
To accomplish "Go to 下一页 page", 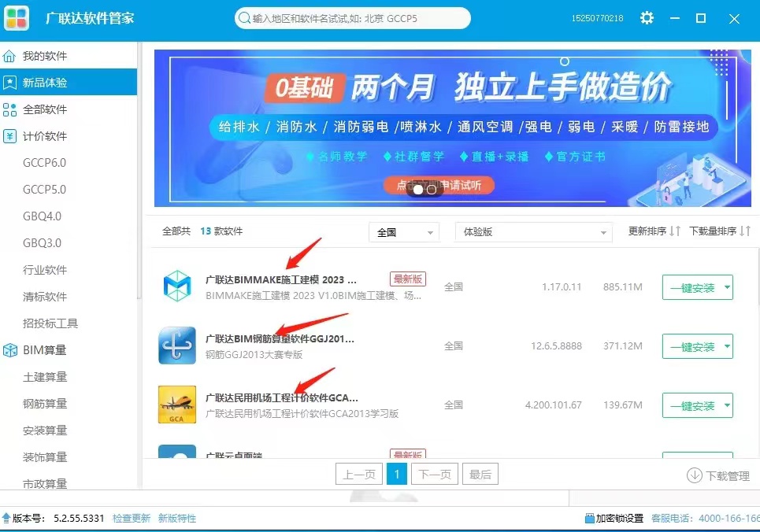I will (x=435, y=475).
